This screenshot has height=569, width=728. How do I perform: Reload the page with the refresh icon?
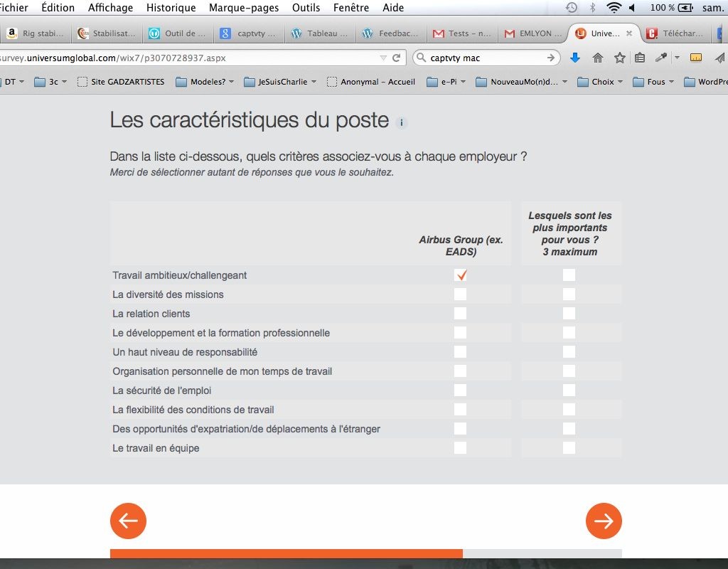[396, 58]
